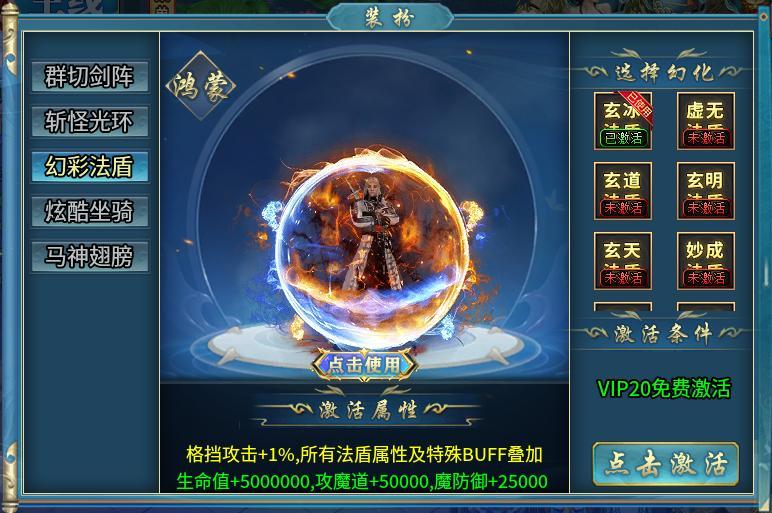Choose the 虚无 shield skin tile
Screen dimensions: 772x513
pyautogui.click(x=706, y=121)
